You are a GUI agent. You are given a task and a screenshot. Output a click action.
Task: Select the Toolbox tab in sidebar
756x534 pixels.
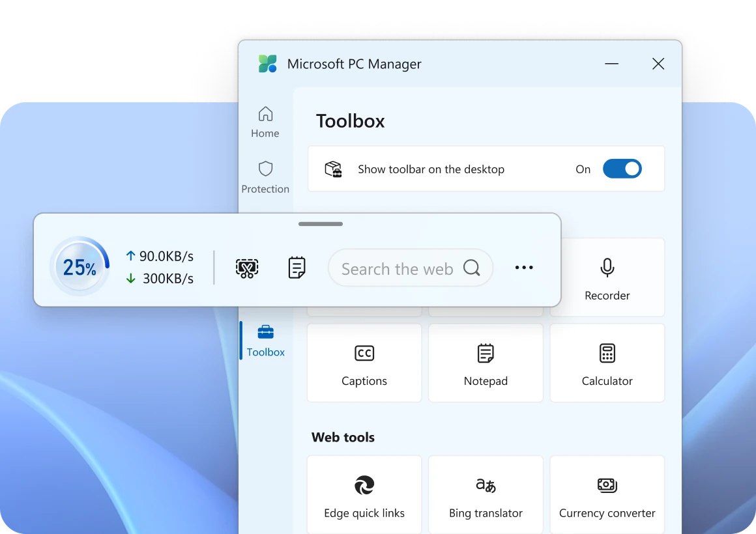coord(265,341)
